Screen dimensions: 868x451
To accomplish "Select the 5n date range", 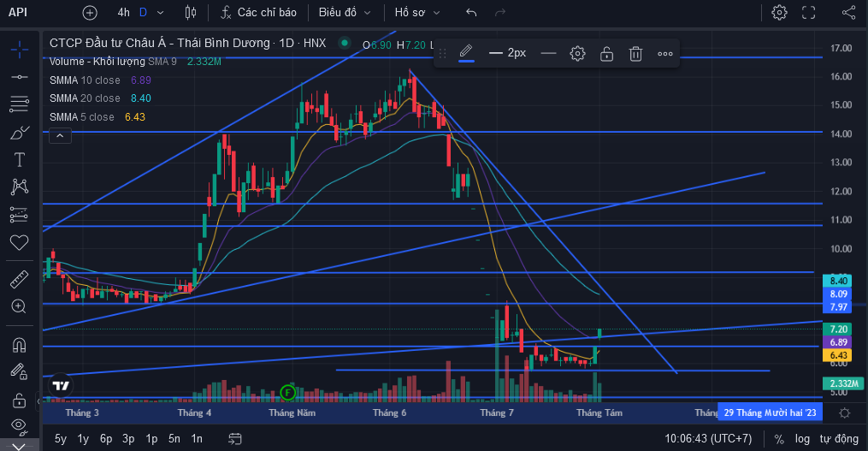I will [174, 439].
